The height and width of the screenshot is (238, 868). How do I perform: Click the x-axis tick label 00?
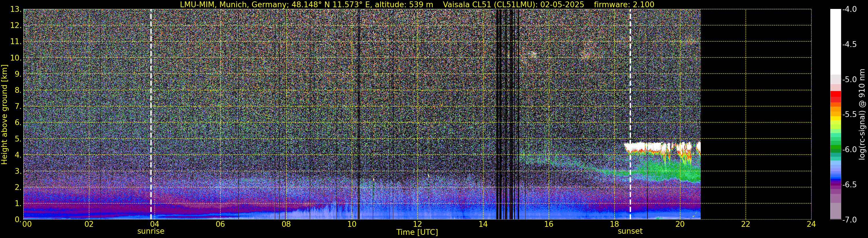click(x=26, y=224)
